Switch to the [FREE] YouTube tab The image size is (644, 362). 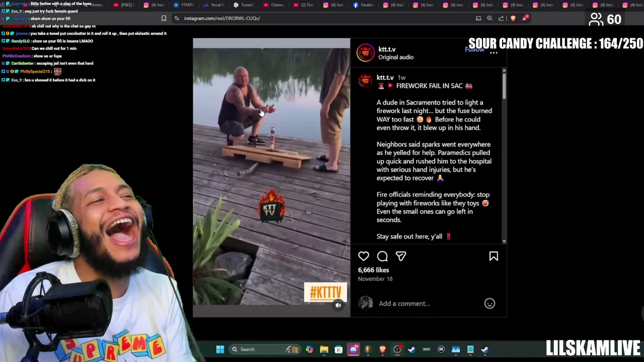tap(124, 5)
